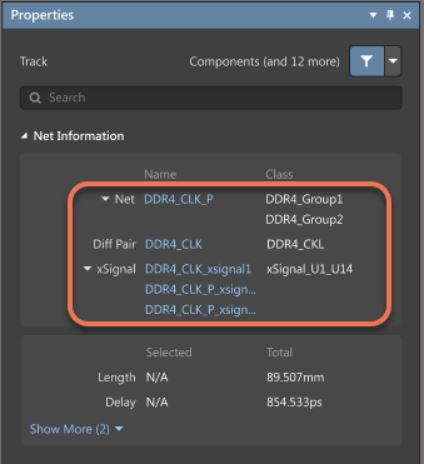This screenshot has width=424, height=464.
Task: Open the DDR4_CLK_P net link
Action: coord(179,199)
